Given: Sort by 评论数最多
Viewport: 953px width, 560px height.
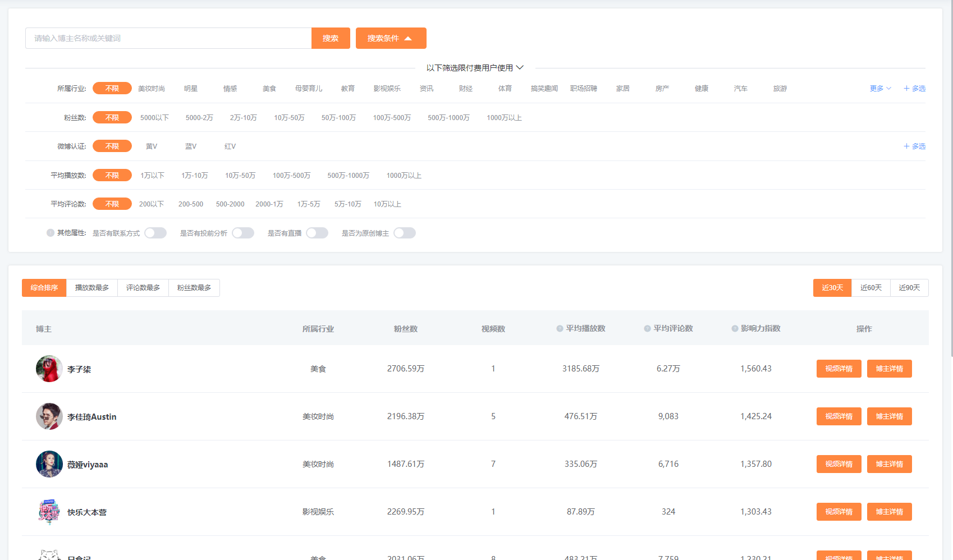Looking at the screenshot, I should [143, 288].
